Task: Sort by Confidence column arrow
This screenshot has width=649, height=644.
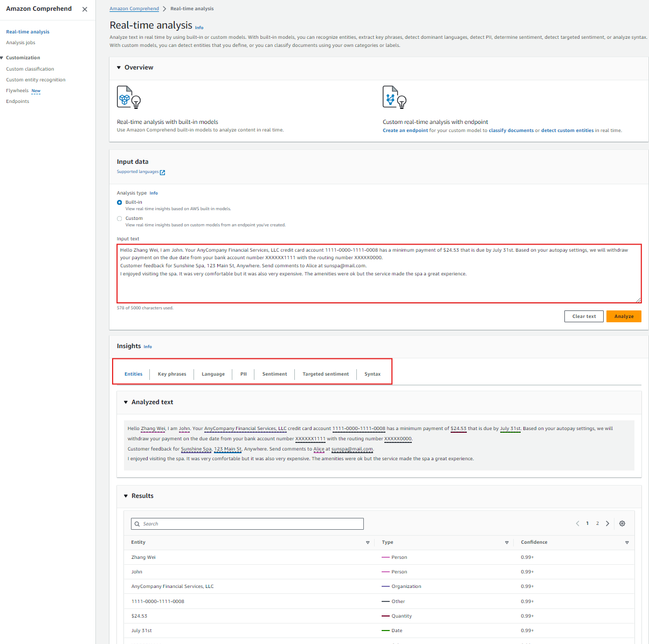Action: coord(627,543)
